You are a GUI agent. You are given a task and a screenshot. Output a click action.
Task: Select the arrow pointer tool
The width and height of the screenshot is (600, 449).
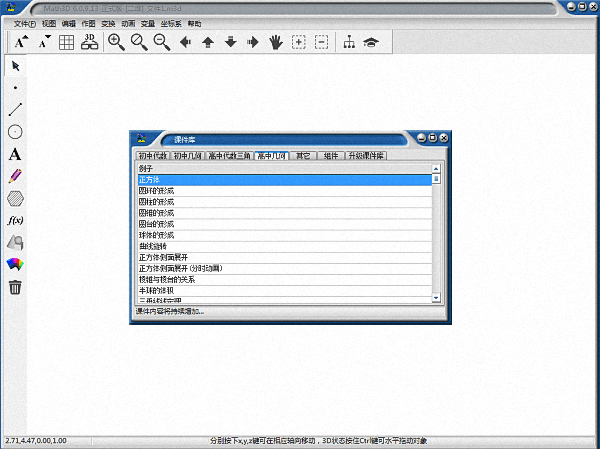pos(15,66)
